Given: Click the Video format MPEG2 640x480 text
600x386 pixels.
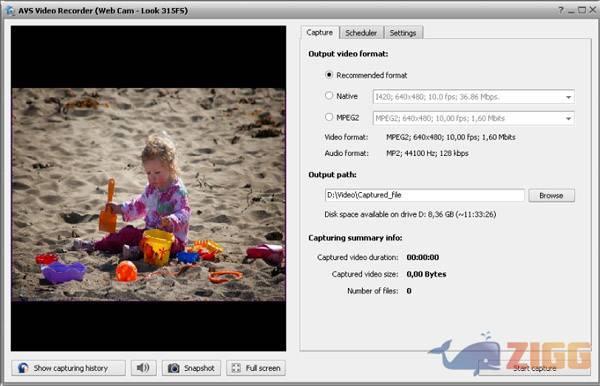Looking at the screenshot, I should [451, 137].
